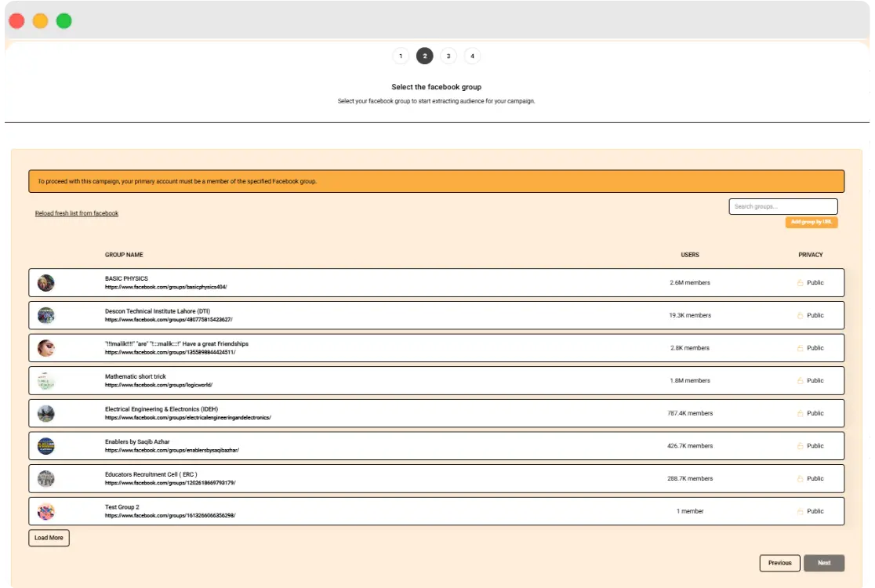Click the lock icon in Descon Technical row
This screenshot has width=875, height=588.
pyautogui.click(x=800, y=316)
